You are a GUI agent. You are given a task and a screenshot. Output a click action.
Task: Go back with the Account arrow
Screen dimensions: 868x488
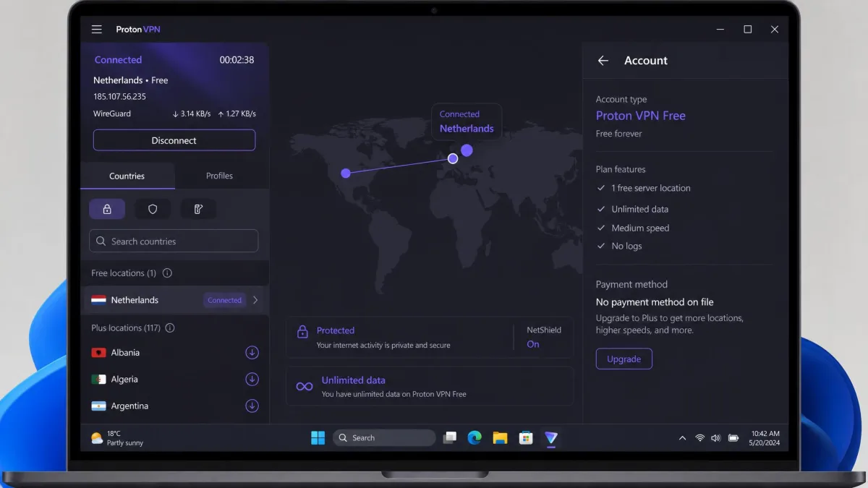point(603,61)
